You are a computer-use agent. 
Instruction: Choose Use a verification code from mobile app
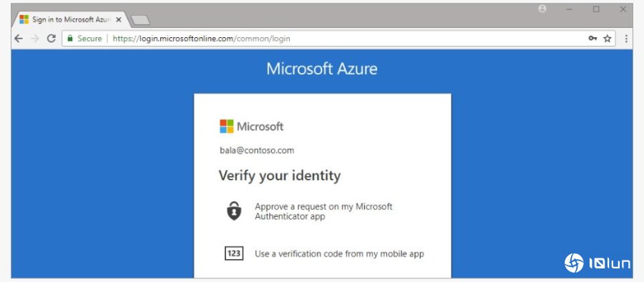339,253
